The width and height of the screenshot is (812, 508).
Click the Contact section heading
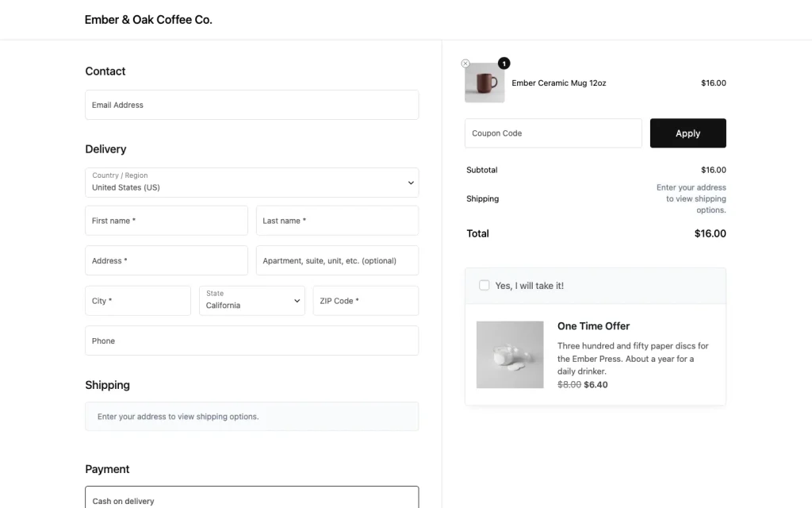(105, 71)
